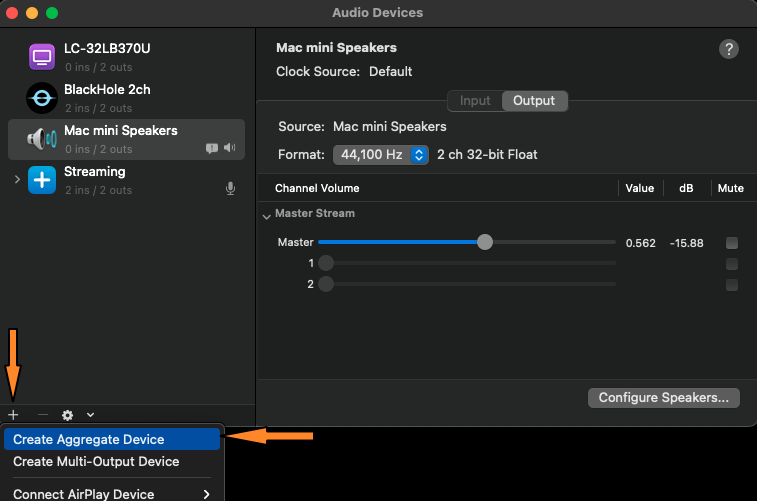
Task: Click the microphone icon on Streaming row
Action: coord(230,189)
